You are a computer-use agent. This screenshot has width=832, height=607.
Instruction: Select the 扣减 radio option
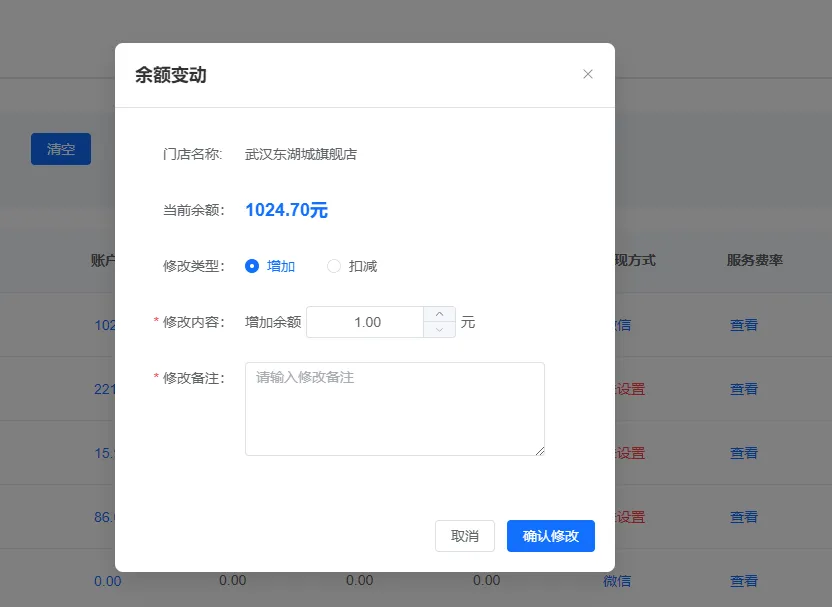[x=352, y=266]
